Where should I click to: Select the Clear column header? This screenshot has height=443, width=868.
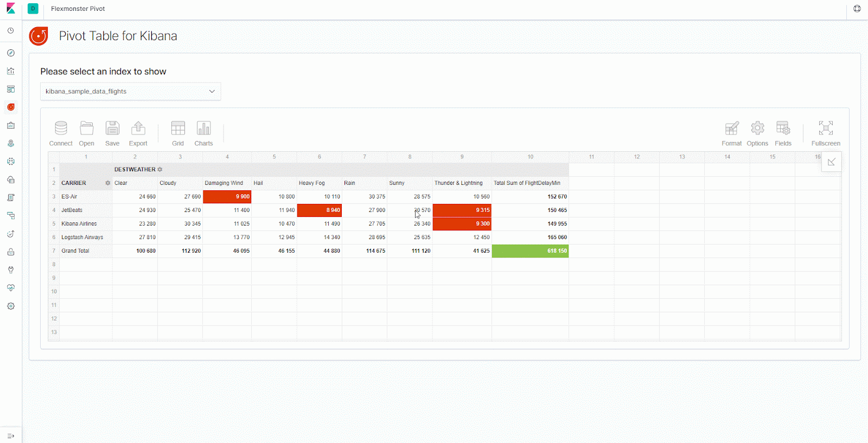135,183
